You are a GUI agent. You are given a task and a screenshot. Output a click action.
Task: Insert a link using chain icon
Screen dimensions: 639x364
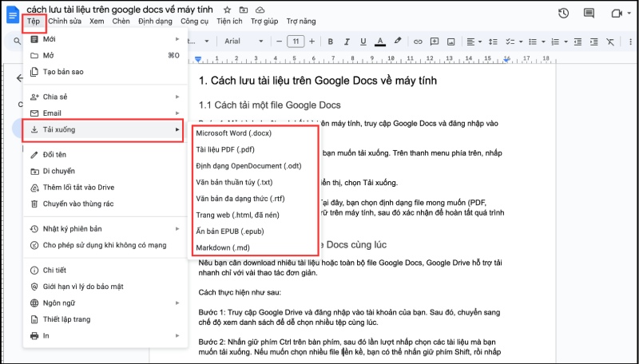tap(418, 42)
